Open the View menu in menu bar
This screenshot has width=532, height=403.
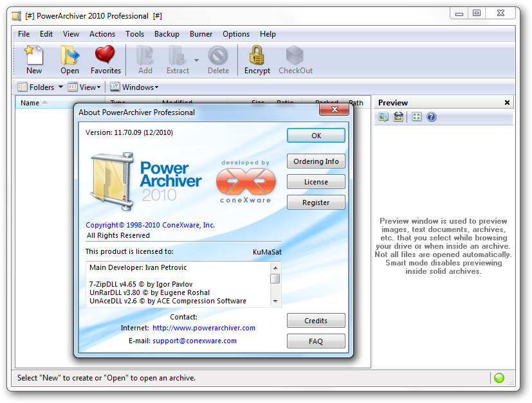coord(71,34)
